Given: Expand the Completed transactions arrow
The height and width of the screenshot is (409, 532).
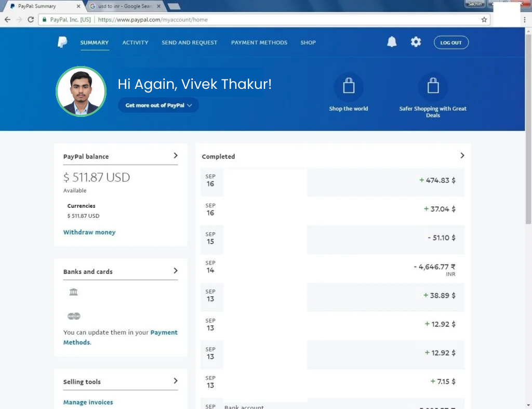Looking at the screenshot, I should (462, 155).
